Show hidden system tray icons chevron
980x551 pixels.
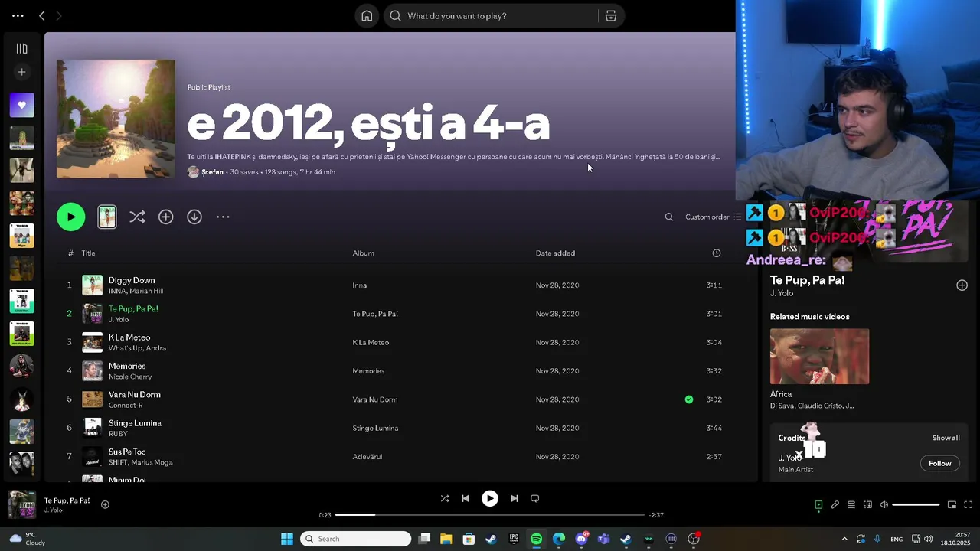(844, 539)
